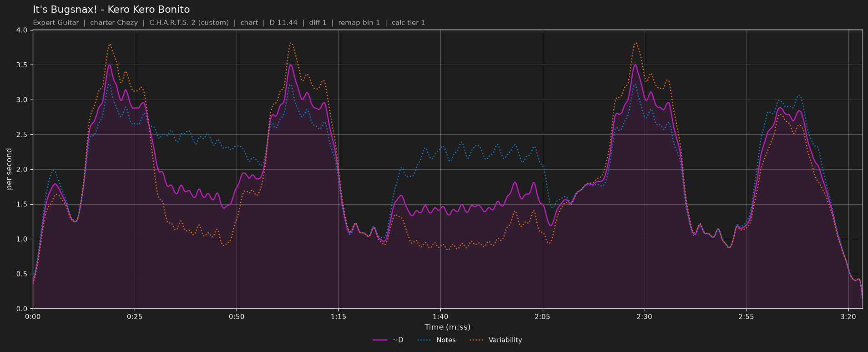Click the "charter Chezy" subtitle text
This screenshot has height=352, width=868.
[114, 23]
